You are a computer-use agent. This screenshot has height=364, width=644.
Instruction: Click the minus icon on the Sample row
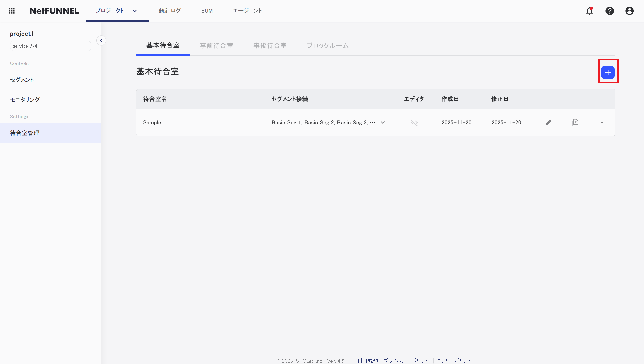pyautogui.click(x=602, y=122)
